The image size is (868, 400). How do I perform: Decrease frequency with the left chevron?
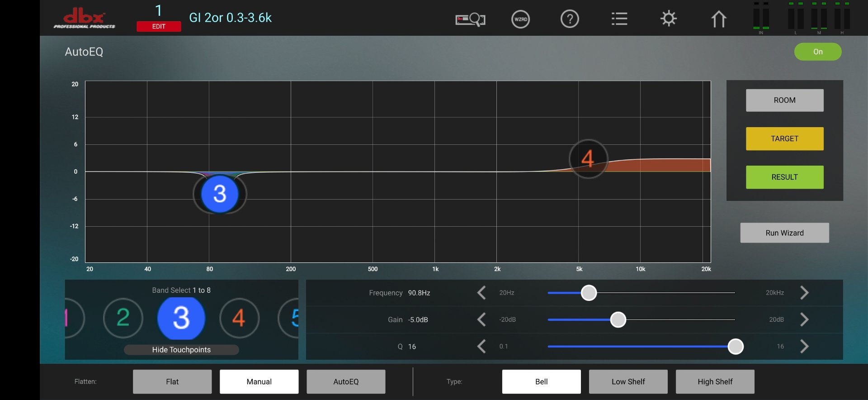point(481,293)
